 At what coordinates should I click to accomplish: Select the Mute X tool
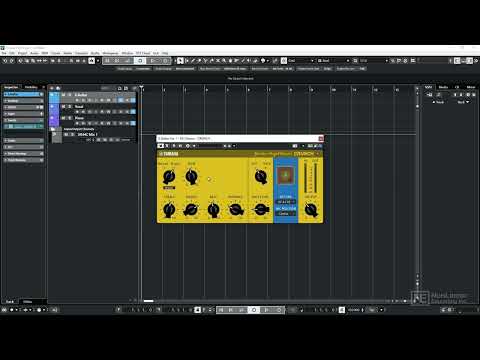coord(218,61)
